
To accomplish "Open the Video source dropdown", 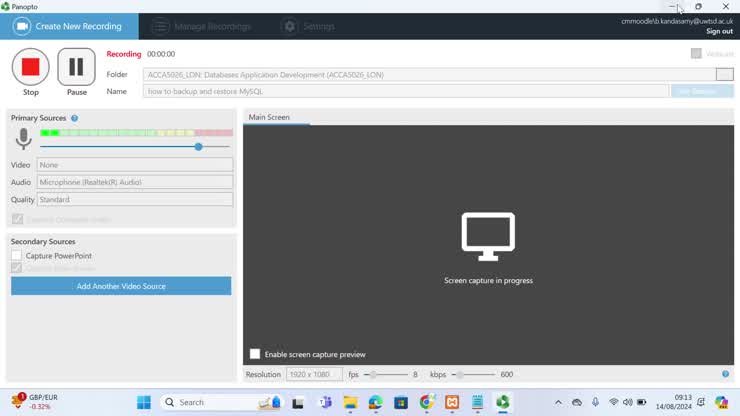I will point(134,165).
